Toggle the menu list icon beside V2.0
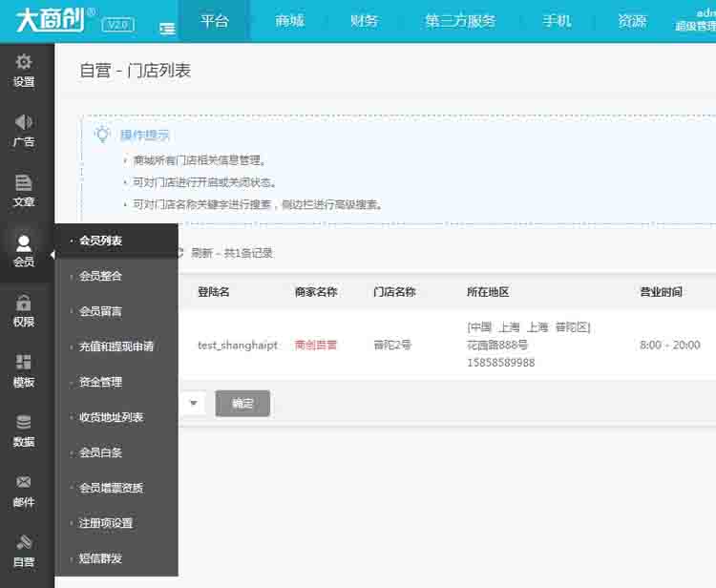Image resolution: width=716 pixels, height=588 pixels. click(x=167, y=29)
